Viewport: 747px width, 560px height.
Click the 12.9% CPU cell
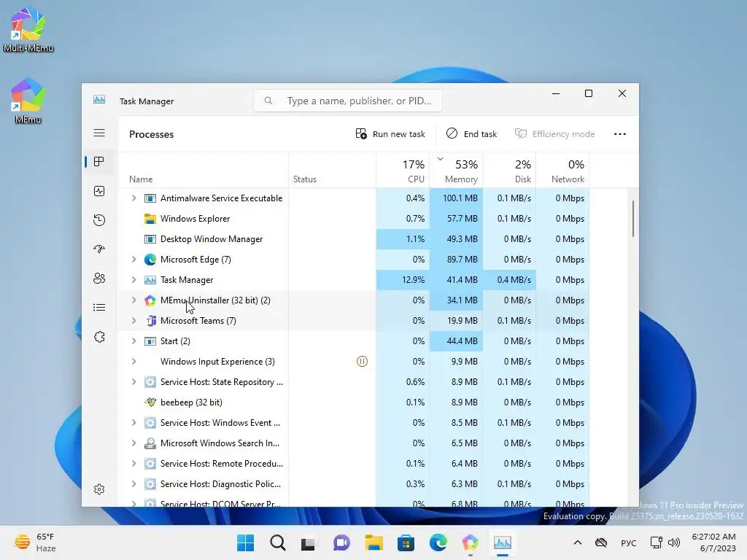coord(403,280)
